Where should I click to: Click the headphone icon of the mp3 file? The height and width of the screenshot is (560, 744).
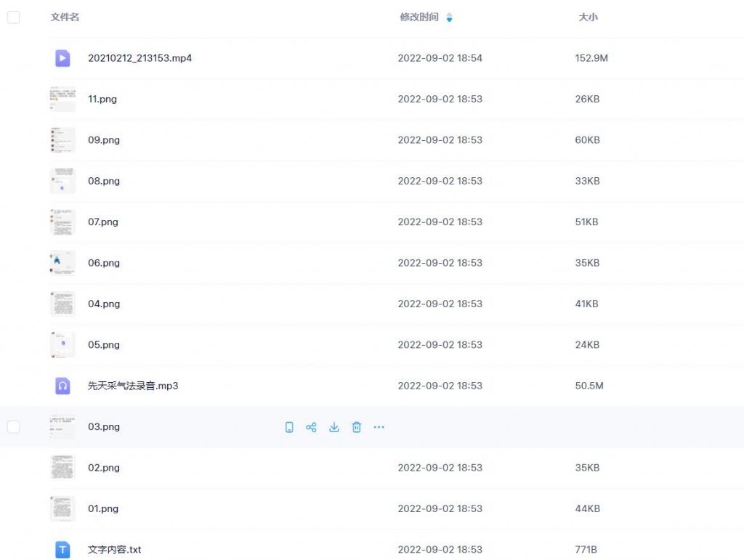tap(62, 386)
